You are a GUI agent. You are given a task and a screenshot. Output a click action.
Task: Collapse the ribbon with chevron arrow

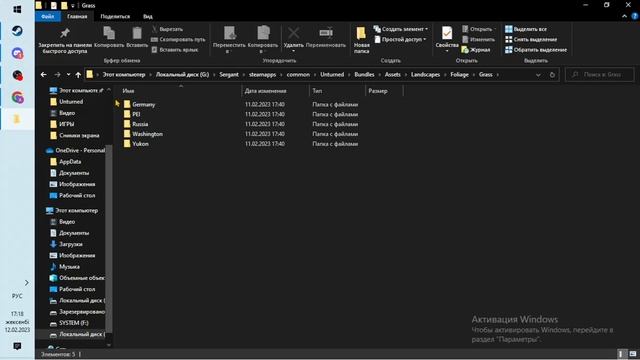coord(624,16)
